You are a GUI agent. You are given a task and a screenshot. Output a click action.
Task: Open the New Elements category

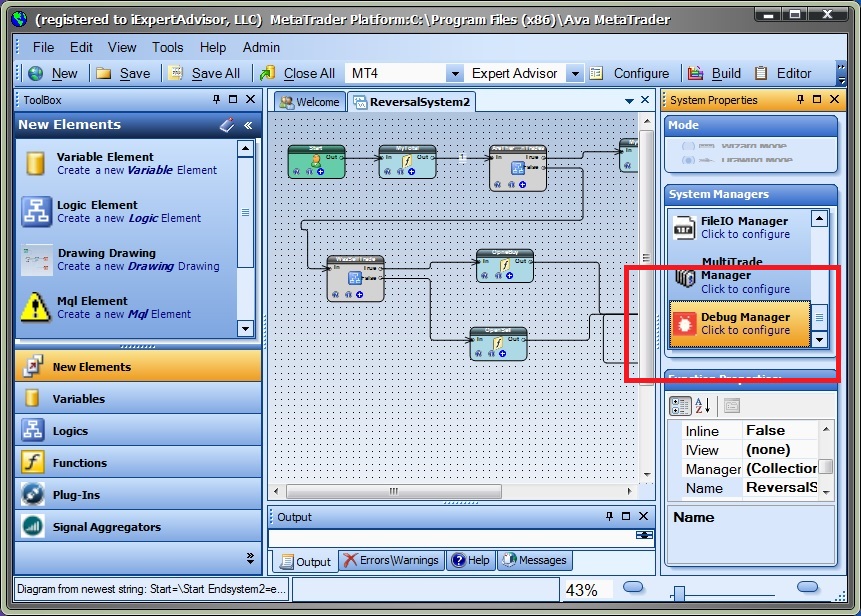coord(138,367)
